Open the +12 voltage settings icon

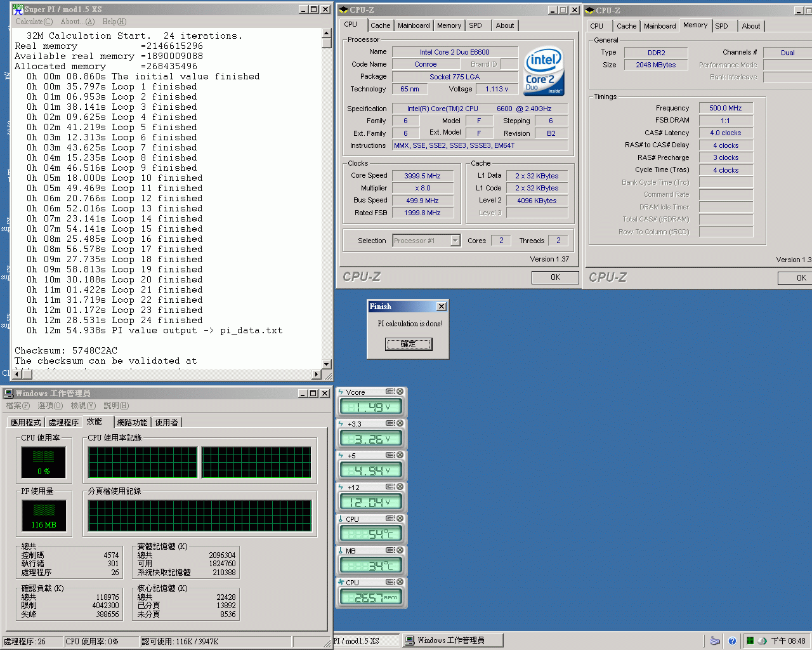390,487
